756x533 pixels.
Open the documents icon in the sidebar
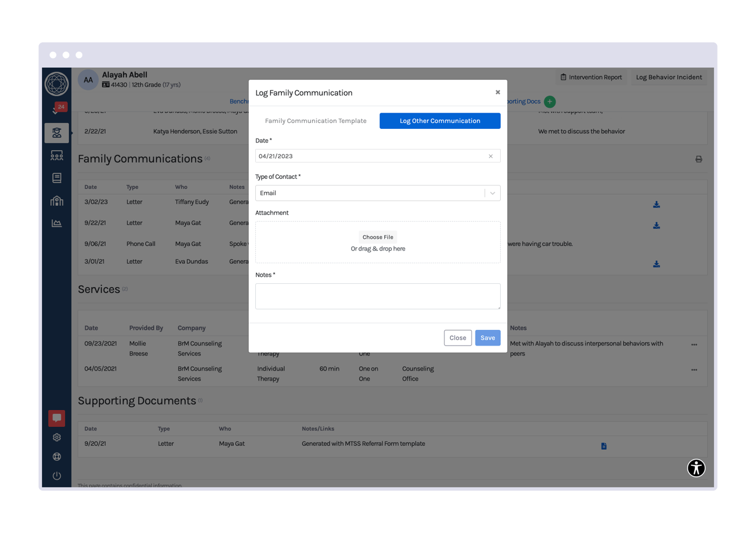pos(57,178)
